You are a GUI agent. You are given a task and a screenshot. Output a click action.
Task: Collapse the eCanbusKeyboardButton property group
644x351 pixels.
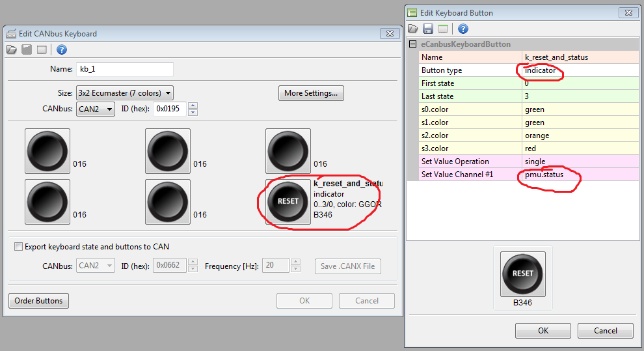412,44
